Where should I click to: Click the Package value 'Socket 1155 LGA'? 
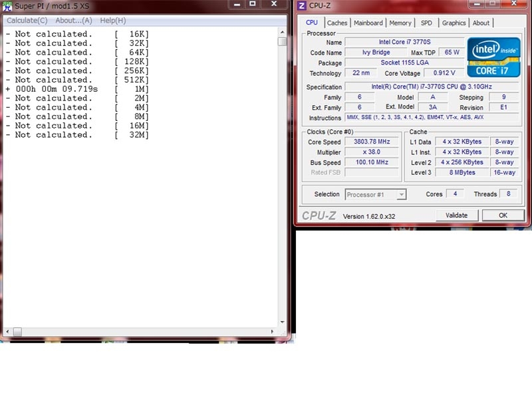point(404,63)
